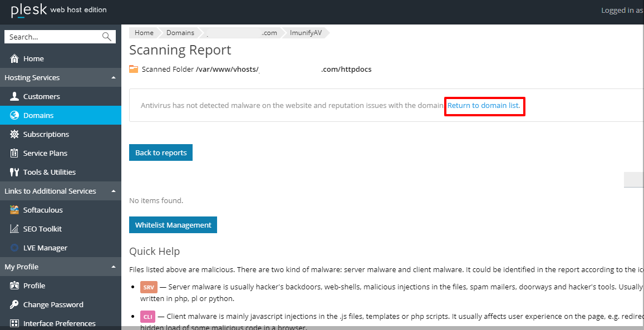
Task: Click the search magnifier icon
Action: click(x=107, y=37)
